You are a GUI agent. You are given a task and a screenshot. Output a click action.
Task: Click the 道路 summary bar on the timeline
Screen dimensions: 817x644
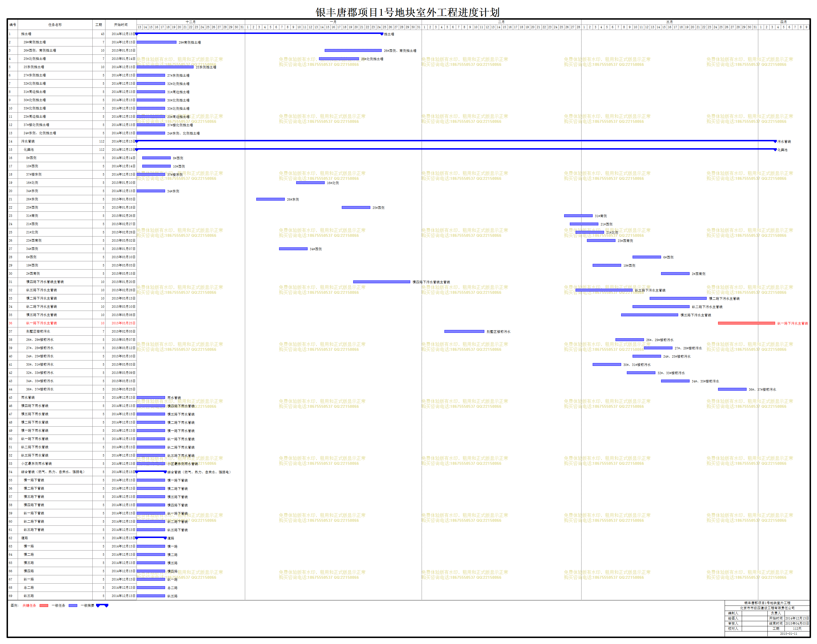tap(151, 538)
